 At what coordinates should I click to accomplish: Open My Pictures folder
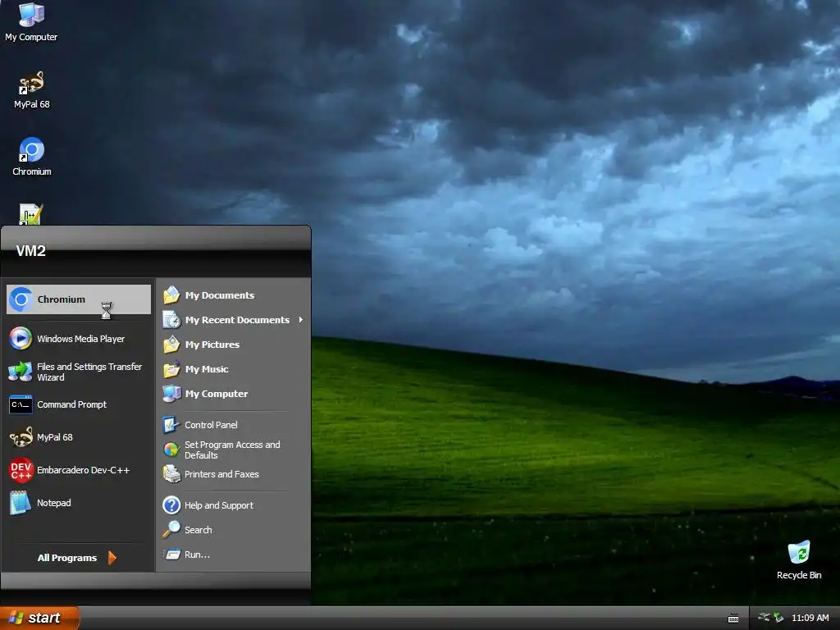pyautogui.click(x=234, y=345)
